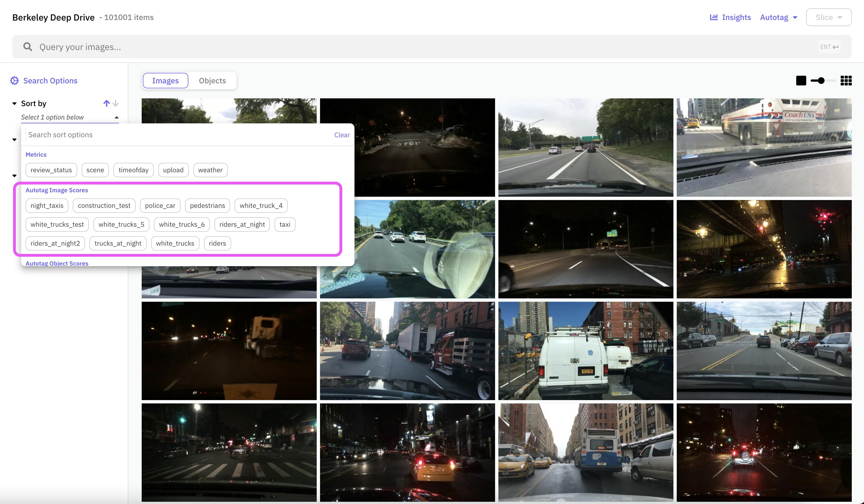This screenshot has height=504, width=864.
Task: Toggle the night_taxis sort chip
Action: (x=47, y=205)
